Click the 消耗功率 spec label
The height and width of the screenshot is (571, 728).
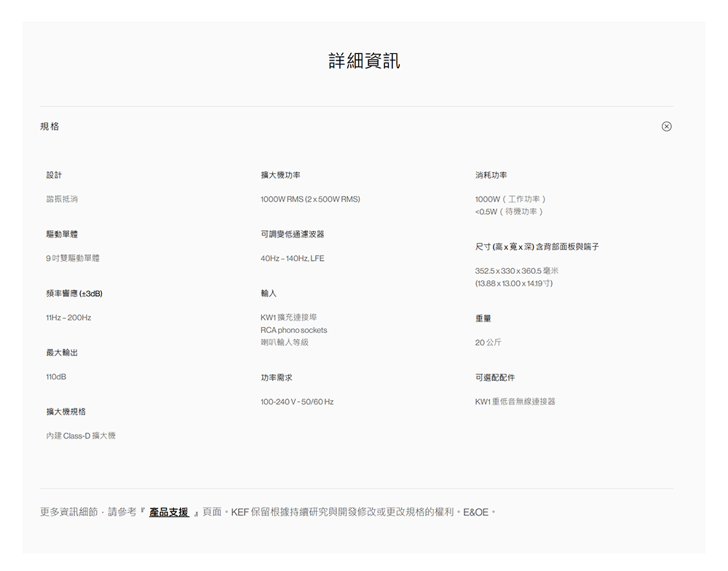pos(491,176)
